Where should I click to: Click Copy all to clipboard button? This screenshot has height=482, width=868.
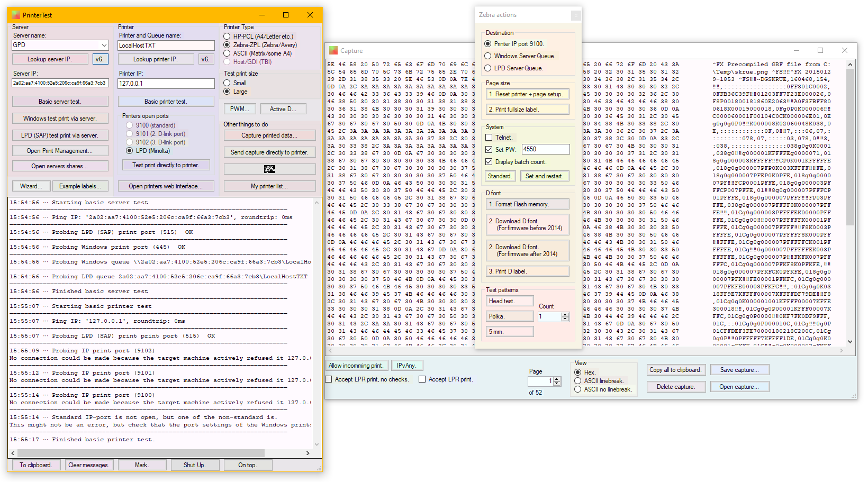click(x=676, y=370)
